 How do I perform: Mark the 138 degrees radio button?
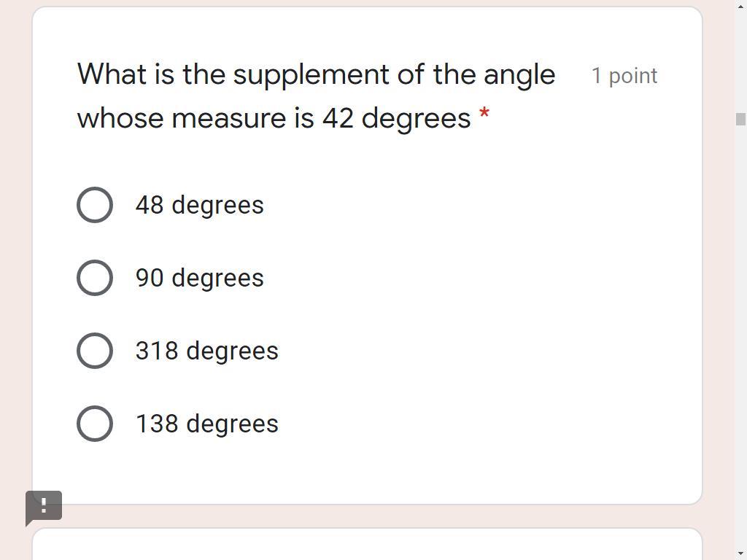(95, 424)
